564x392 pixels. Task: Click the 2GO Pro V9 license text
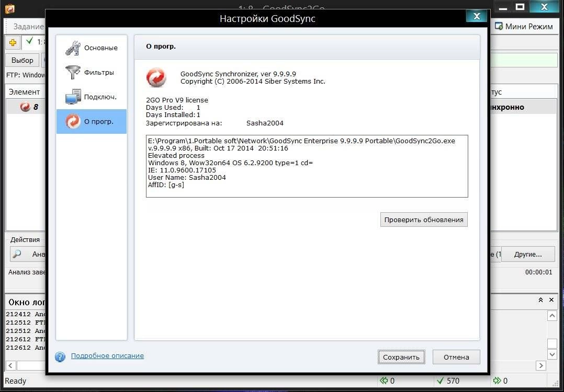click(177, 100)
